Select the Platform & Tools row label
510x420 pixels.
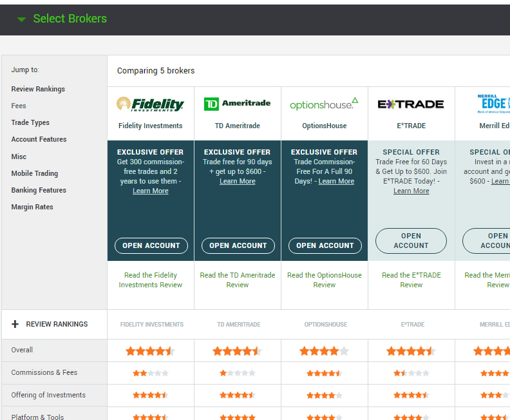[37, 417]
